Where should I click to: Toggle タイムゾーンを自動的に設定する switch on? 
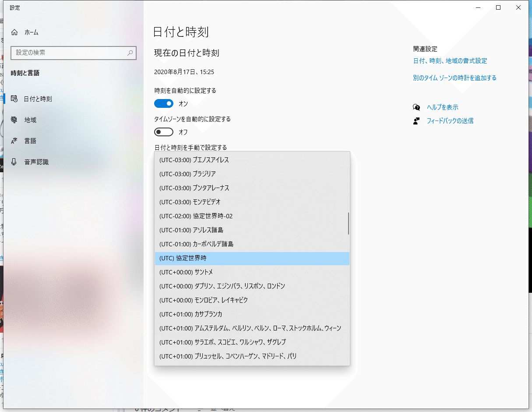(x=164, y=132)
